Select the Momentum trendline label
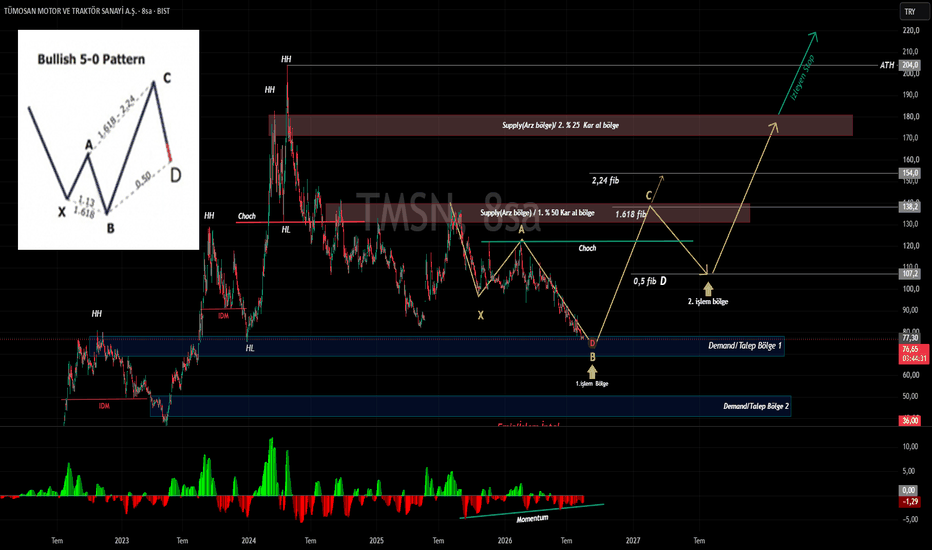932x550 pixels. (x=533, y=518)
